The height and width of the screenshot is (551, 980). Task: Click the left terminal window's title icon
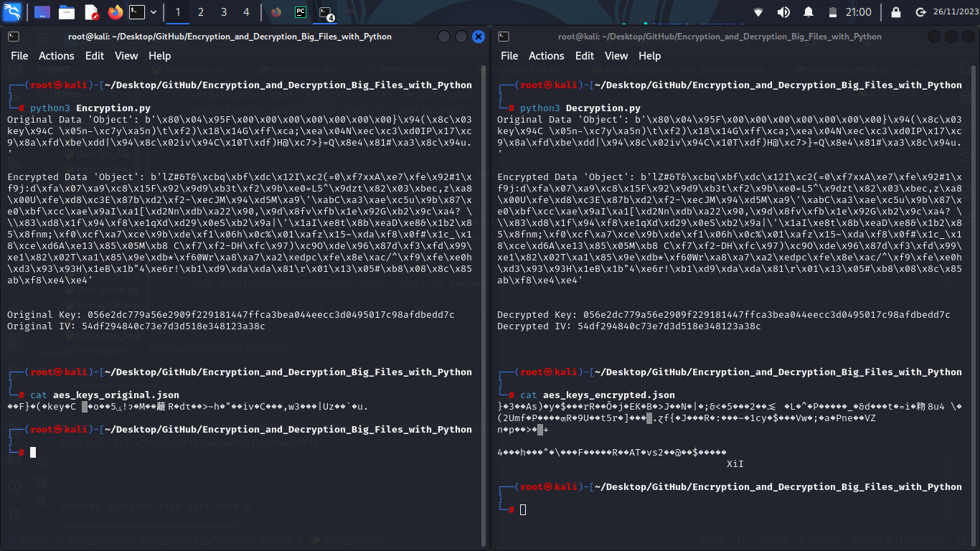(x=14, y=37)
